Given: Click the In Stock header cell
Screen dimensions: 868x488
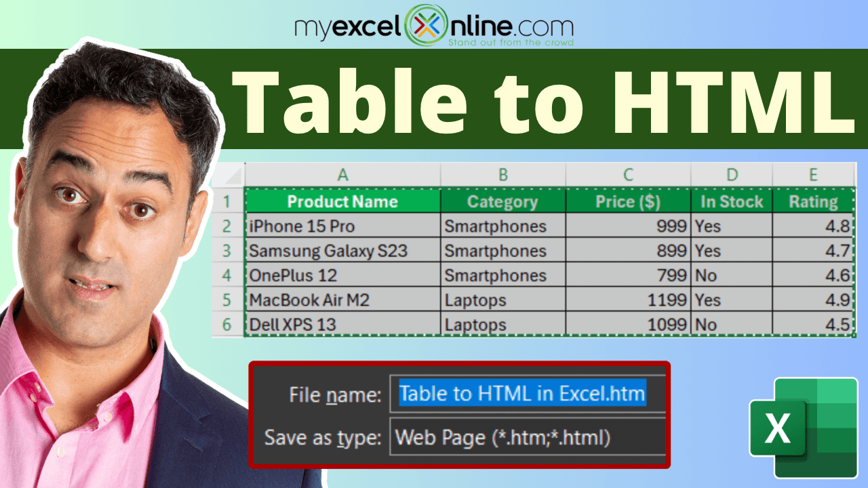Looking at the screenshot, I should click(x=732, y=201).
